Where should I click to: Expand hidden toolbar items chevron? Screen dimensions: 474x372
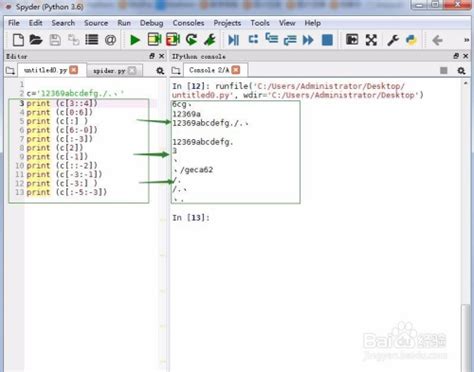467,40
